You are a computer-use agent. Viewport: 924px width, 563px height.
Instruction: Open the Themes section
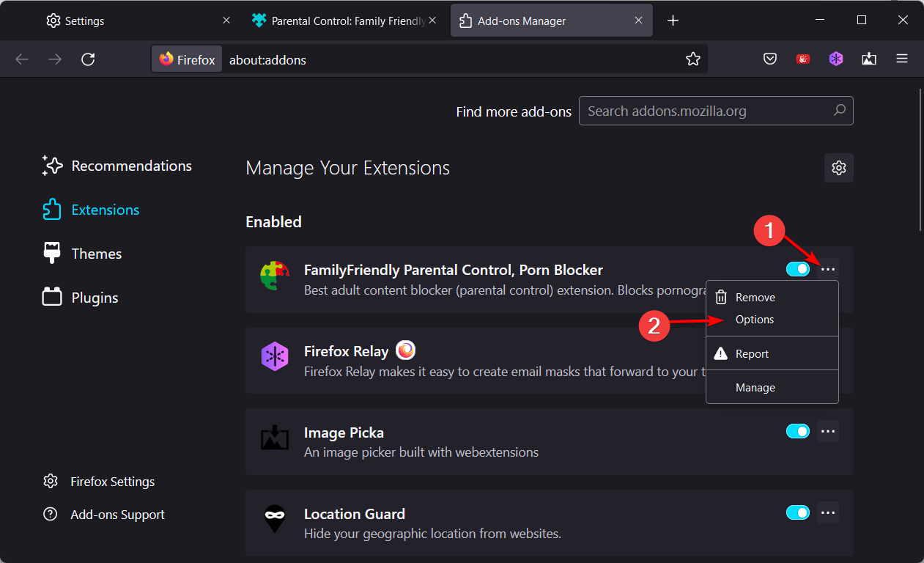82,254
